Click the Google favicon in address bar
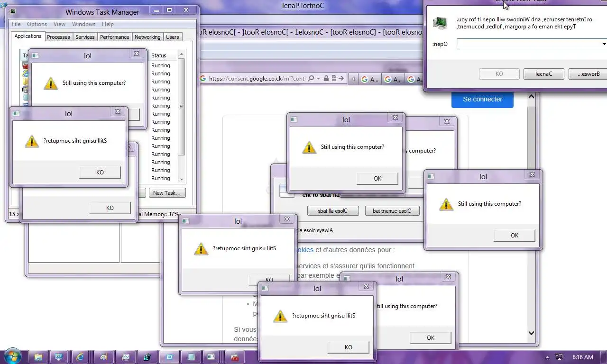This screenshot has width=607, height=364. click(203, 79)
